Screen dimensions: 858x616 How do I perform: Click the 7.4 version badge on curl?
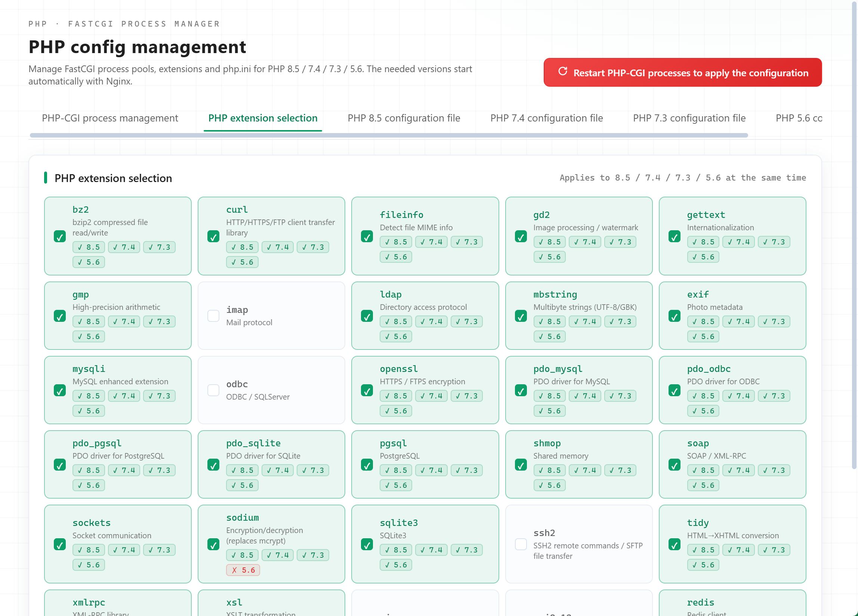(278, 247)
